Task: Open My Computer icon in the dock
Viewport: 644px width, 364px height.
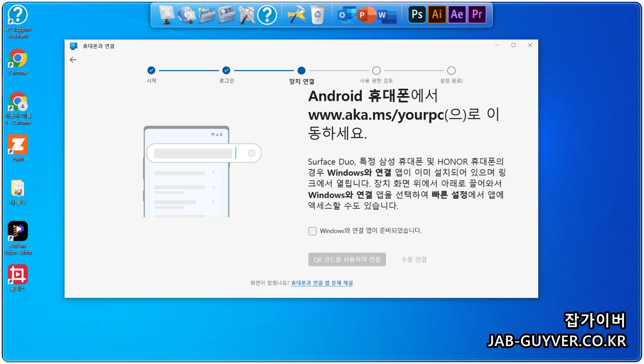Action: pyautogui.click(x=166, y=15)
